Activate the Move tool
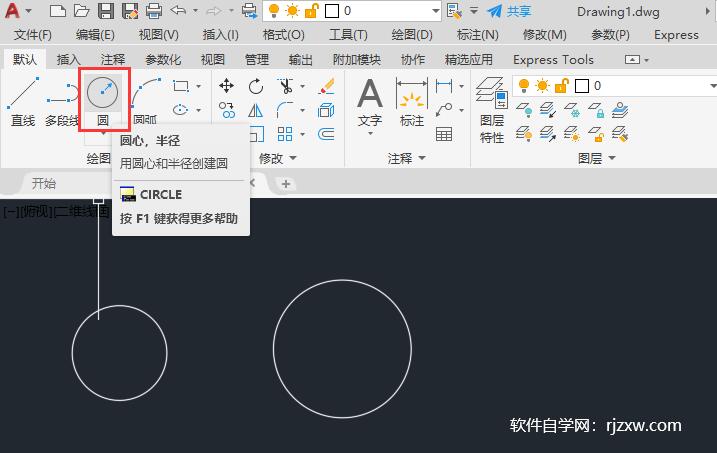 click(x=226, y=85)
